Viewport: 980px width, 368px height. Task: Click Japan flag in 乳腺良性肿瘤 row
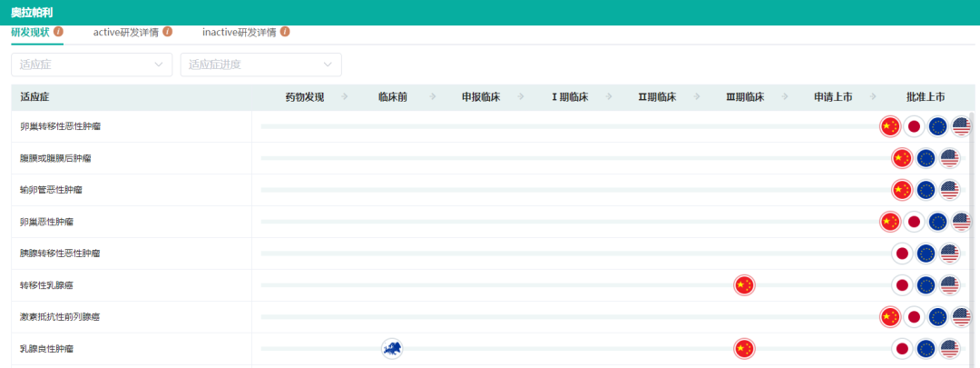901,348
